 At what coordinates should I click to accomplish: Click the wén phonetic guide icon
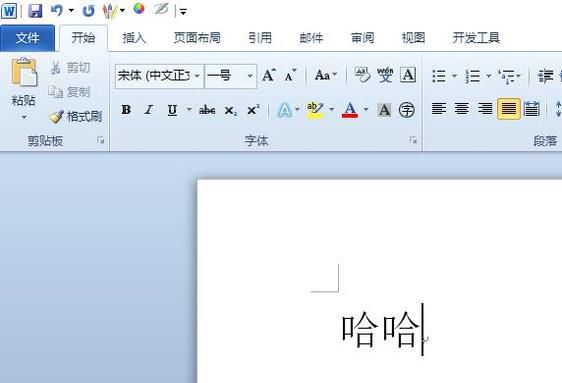(x=385, y=75)
